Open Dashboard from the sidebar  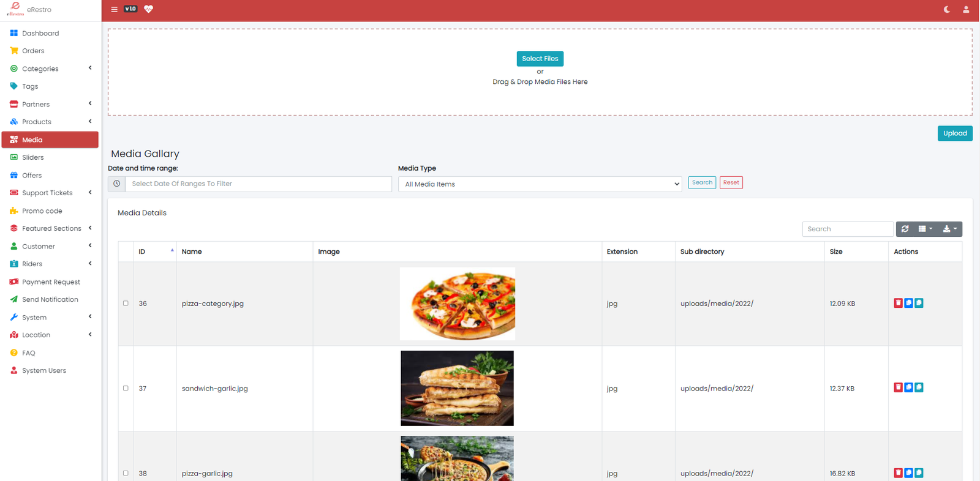pos(50,33)
